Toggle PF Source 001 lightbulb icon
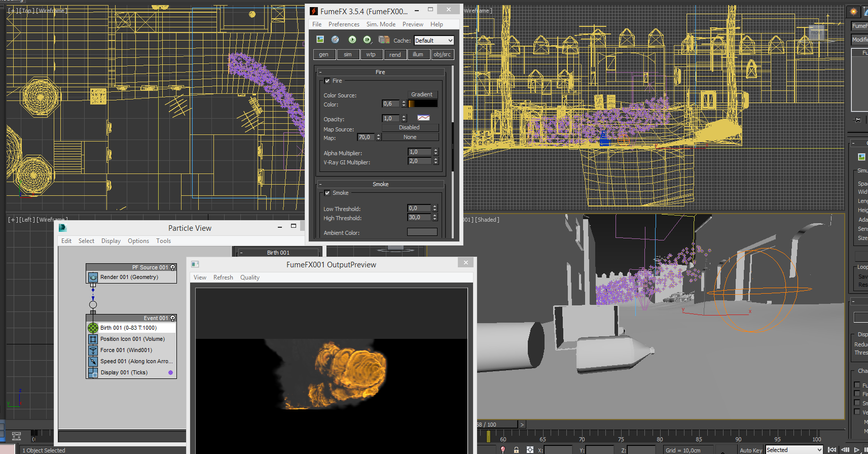Image resolution: width=868 pixels, height=454 pixels. (173, 267)
